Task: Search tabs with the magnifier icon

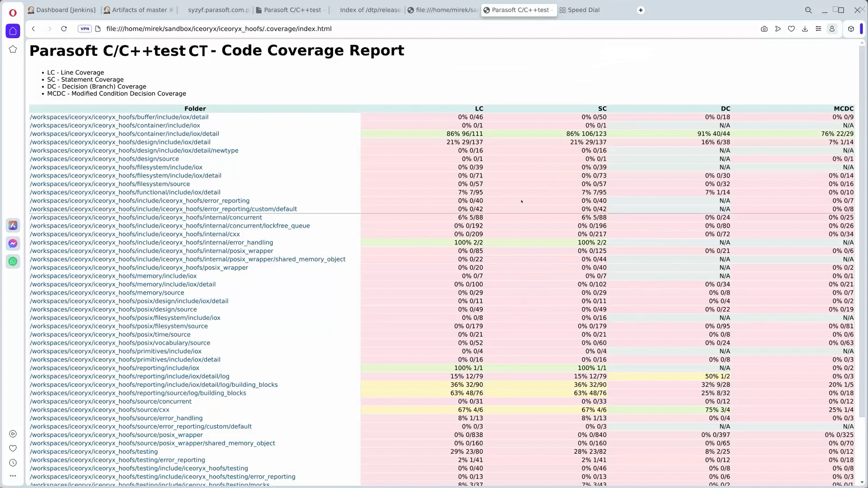Action: [808, 10]
